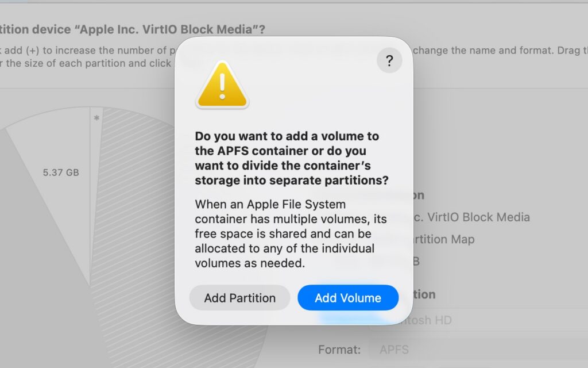The height and width of the screenshot is (368, 588).
Task: Choose the Add Partition button
Action: 239,298
